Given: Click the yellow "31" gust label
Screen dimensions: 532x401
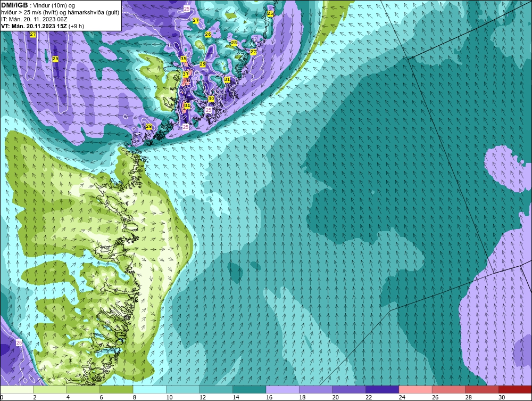Looking at the screenshot, I should [x=227, y=79].
